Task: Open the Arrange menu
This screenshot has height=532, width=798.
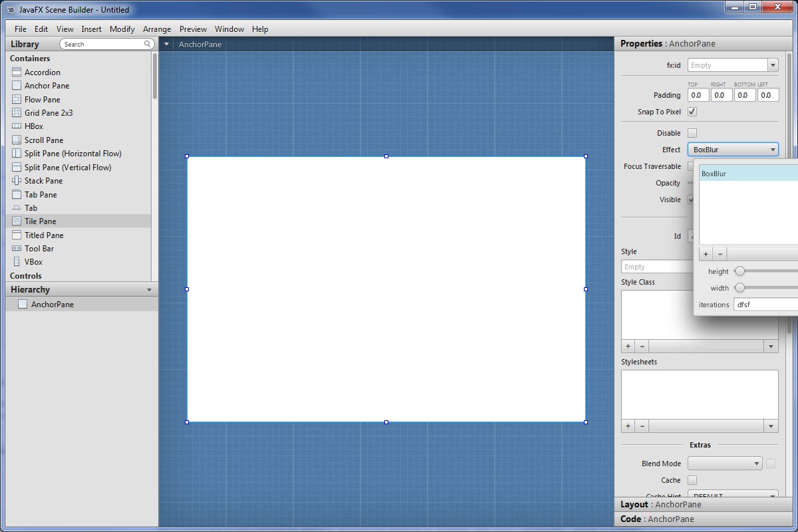Action: (x=157, y=29)
